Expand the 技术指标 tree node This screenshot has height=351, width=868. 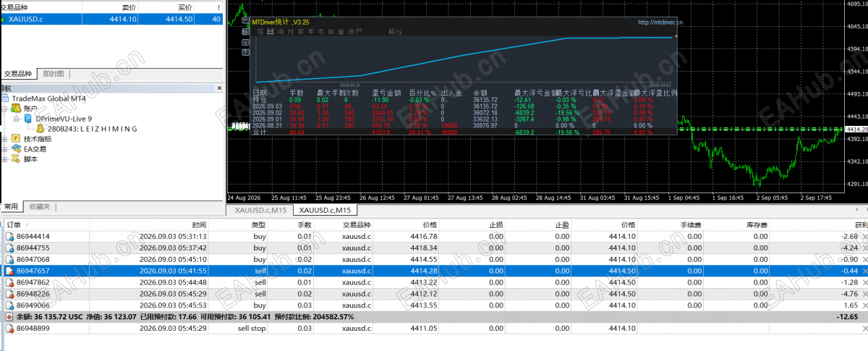4,139
